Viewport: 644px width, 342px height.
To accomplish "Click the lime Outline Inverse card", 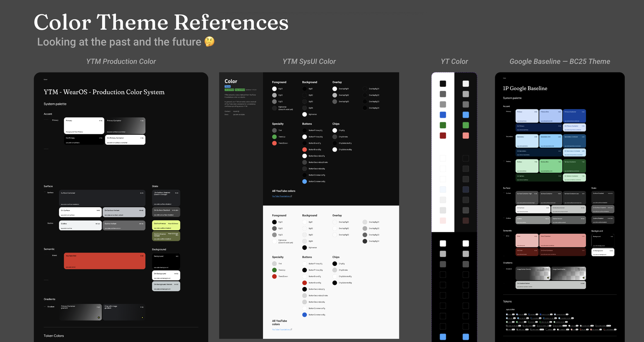I will [166, 225].
